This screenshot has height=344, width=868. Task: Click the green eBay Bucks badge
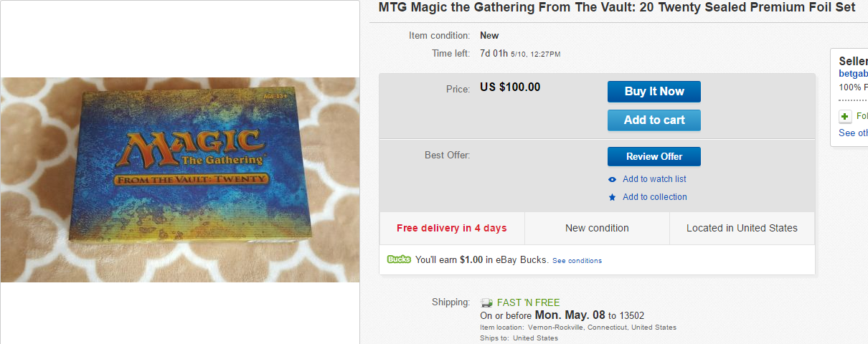(x=399, y=259)
